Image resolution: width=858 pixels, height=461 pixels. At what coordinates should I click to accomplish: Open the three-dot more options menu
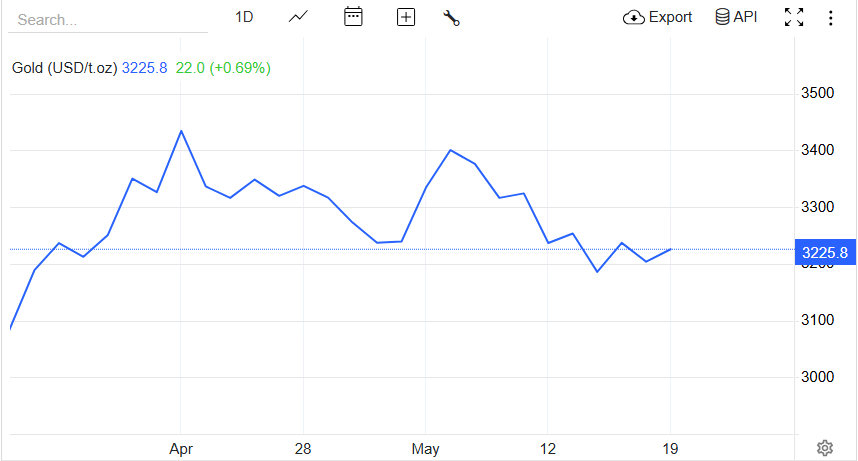pos(831,18)
